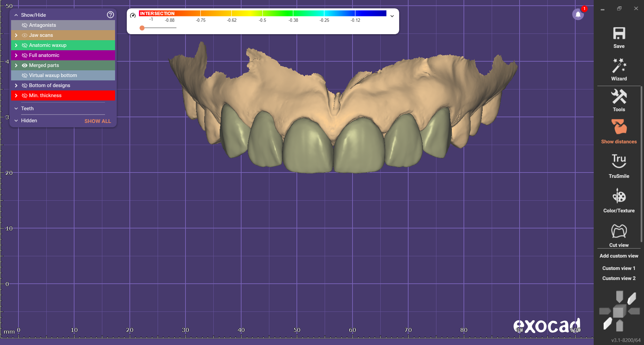Toggle visibility of Jaw scans
Image resolution: width=644 pixels, height=345 pixels.
pyautogui.click(x=24, y=35)
